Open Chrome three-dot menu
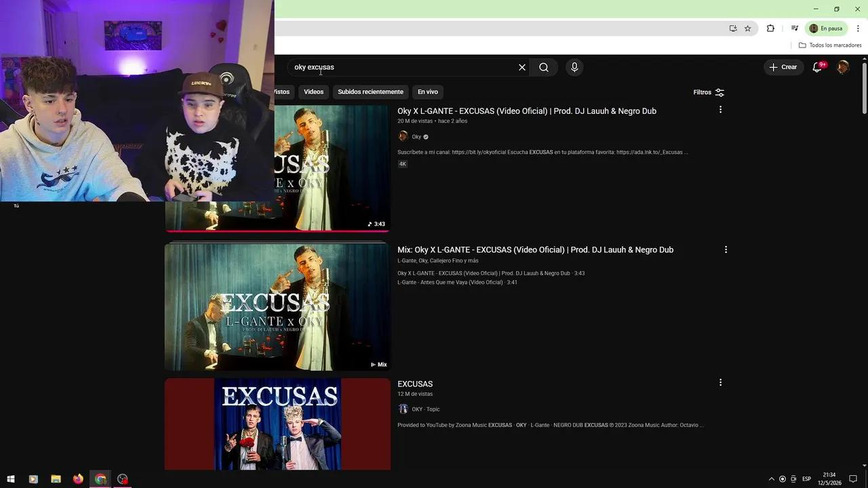868x488 pixels. pyautogui.click(x=858, y=28)
